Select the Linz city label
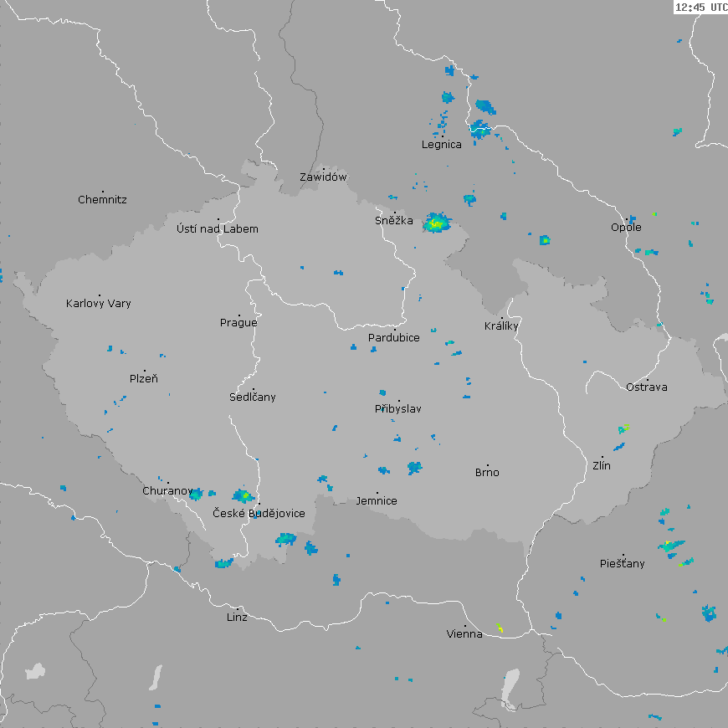This screenshot has height=728, width=728. (x=237, y=618)
